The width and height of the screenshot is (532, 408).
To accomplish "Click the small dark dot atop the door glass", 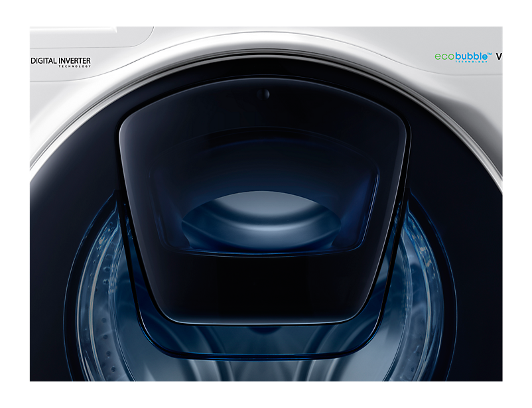I will coord(265,94).
